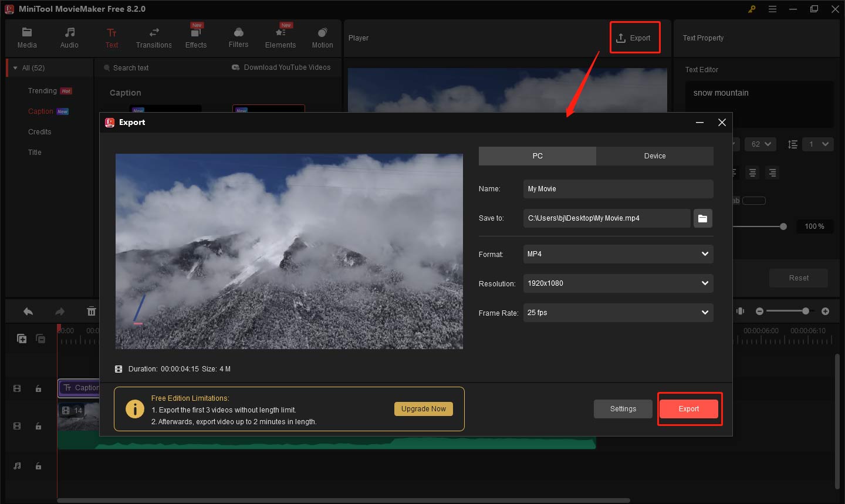Viewport: 845px width, 504px height.
Task: Open the Elements panel icon
Action: coord(280,38)
